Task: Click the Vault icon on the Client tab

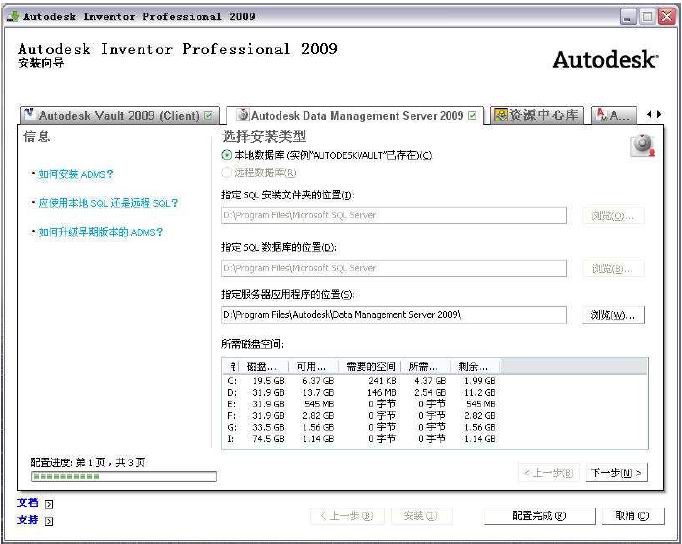Action: (x=29, y=114)
